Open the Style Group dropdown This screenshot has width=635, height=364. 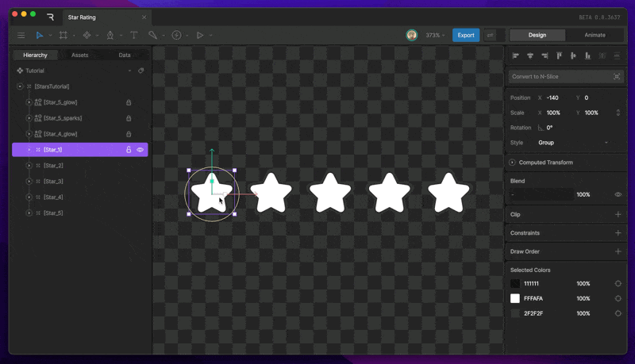point(573,143)
